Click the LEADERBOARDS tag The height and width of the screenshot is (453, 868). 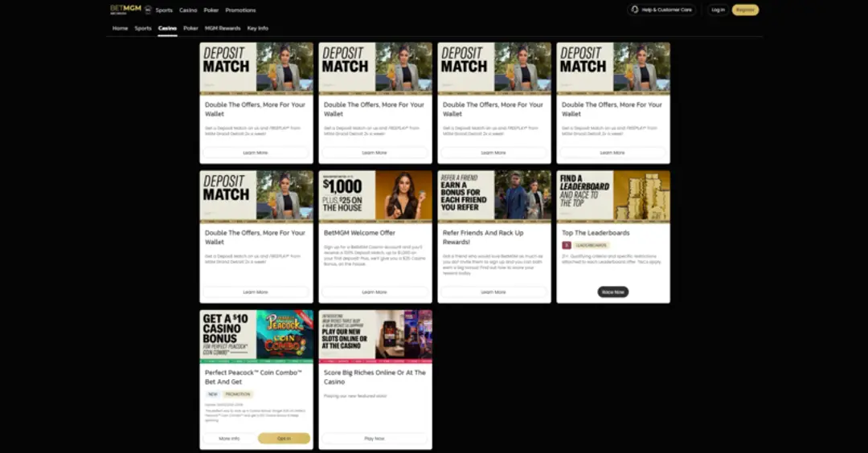tap(592, 245)
